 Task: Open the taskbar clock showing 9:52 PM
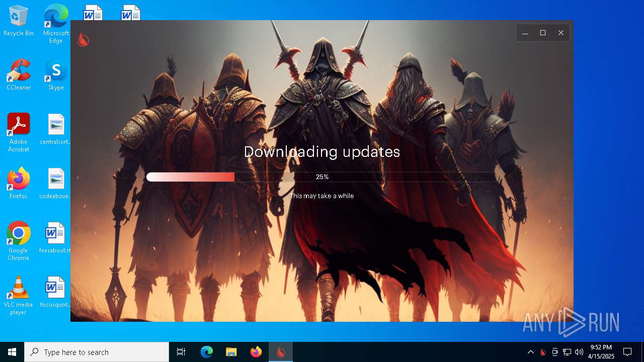point(601,352)
